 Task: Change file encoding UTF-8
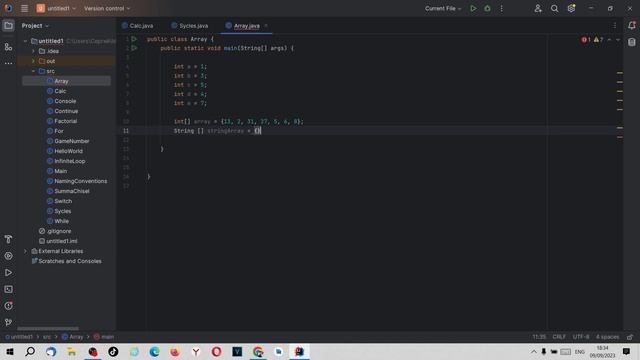pyautogui.click(x=581, y=337)
